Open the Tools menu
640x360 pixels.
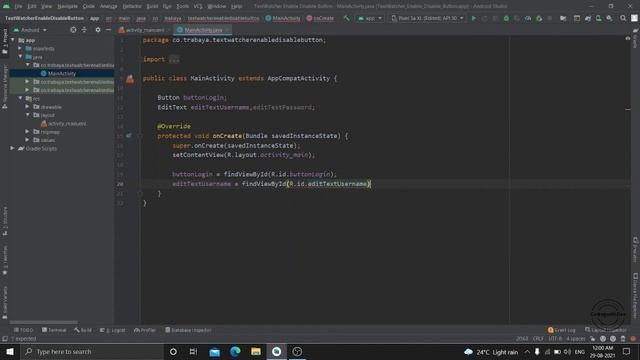pyautogui.click(x=182, y=6)
